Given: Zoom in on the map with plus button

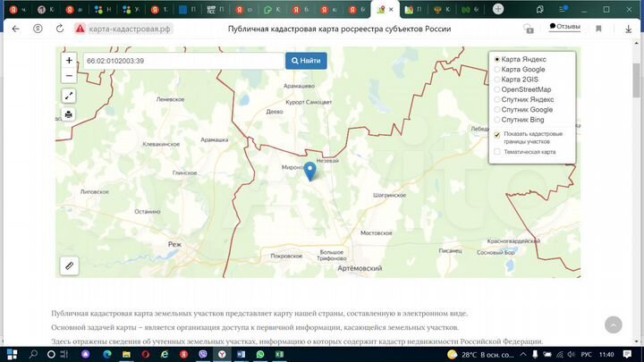Looking at the screenshot, I should (x=69, y=61).
